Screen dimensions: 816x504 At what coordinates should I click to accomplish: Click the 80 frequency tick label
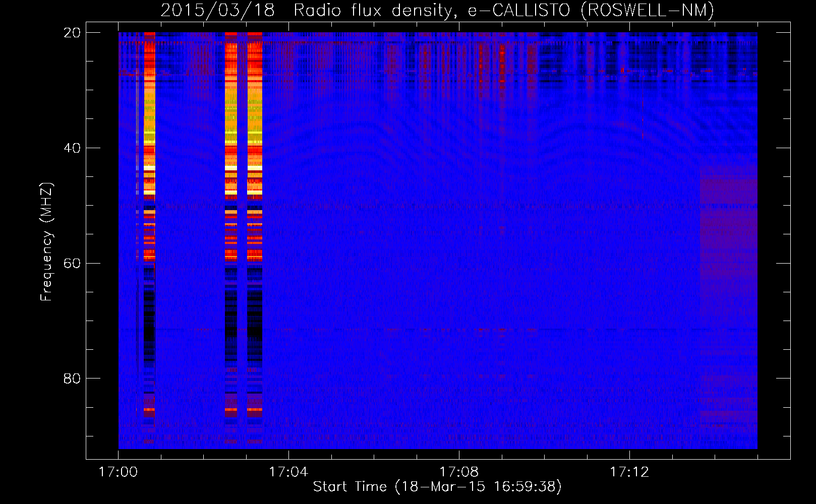point(72,379)
